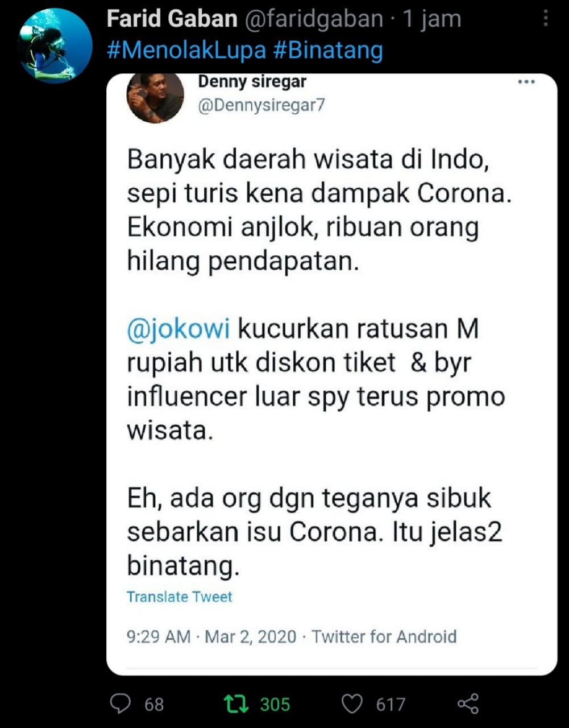Tap the green retweet icon
569x728 pixels.
(x=236, y=704)
